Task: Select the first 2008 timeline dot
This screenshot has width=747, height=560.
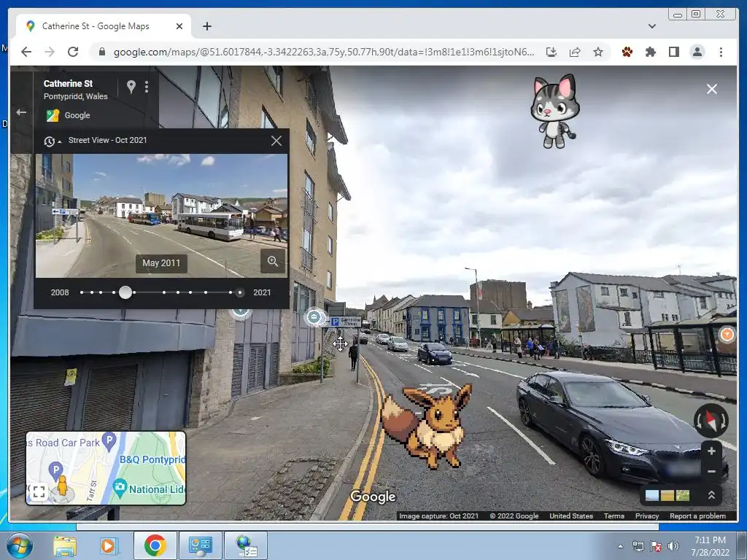Action: 82,292
